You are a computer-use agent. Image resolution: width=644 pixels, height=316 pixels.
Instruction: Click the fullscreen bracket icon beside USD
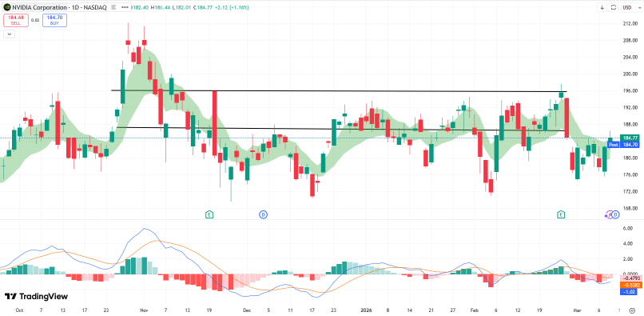coord(614,7)
